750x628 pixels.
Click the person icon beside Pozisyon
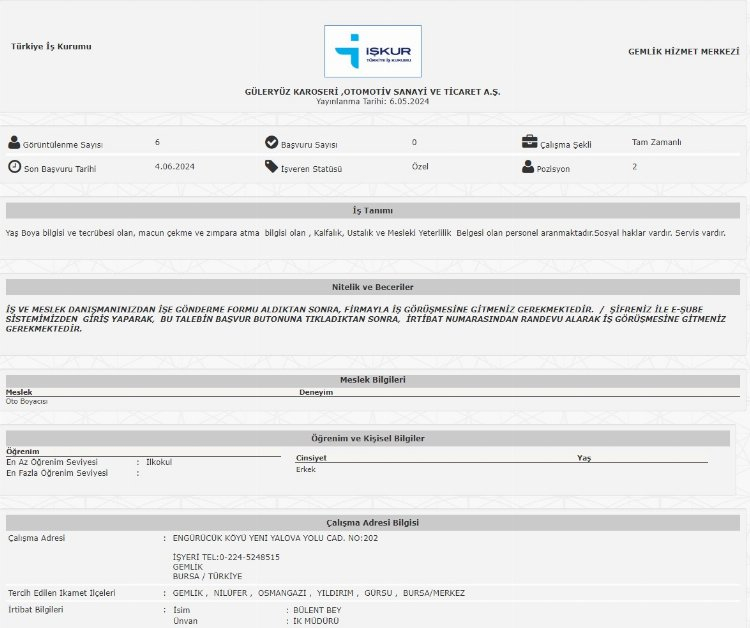tap(529, 167)
